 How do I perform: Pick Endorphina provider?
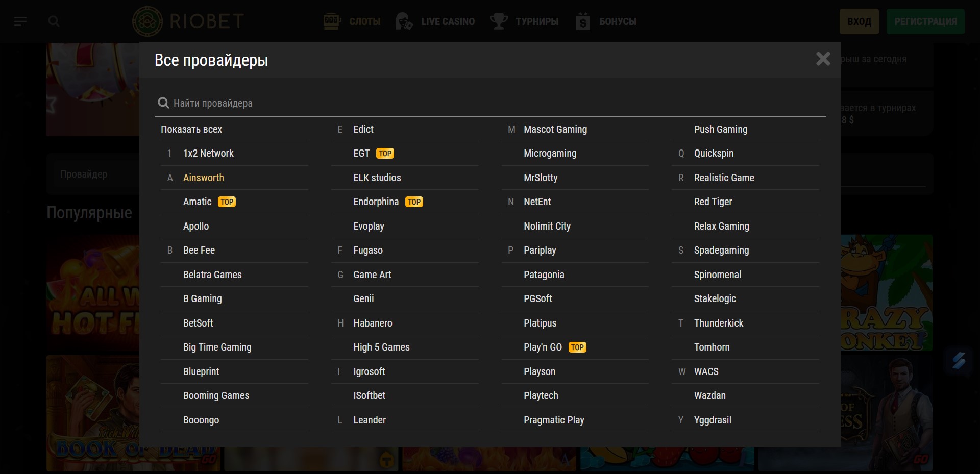[x=376, y=202]
